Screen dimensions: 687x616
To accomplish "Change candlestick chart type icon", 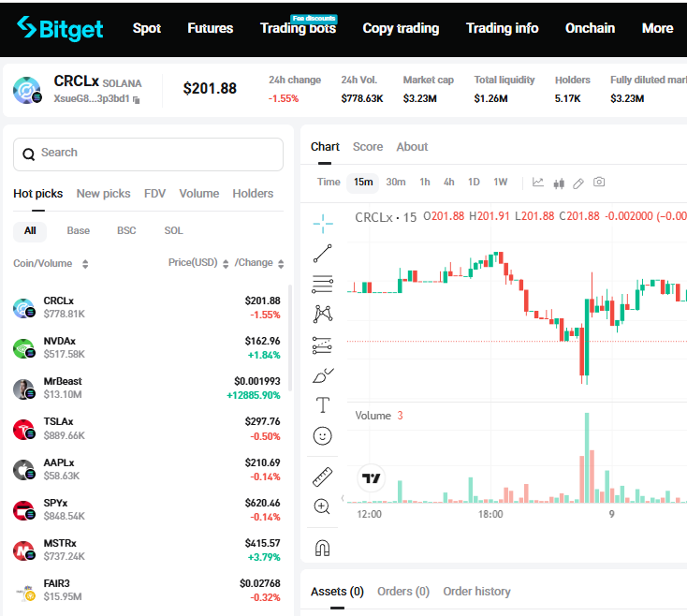I will (x=559, y=183).
